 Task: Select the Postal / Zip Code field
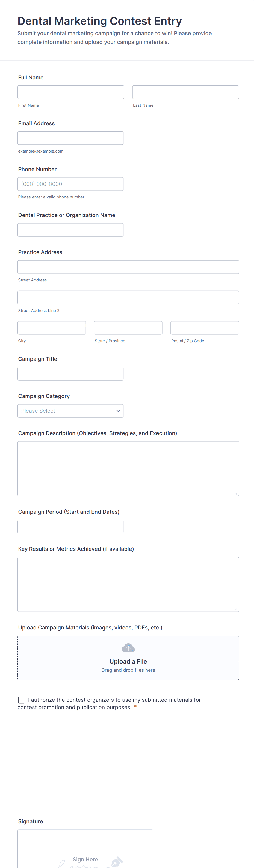pos(205,328)
